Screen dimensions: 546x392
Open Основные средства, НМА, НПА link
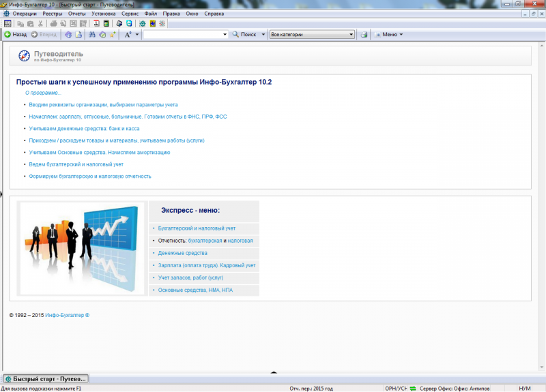coord(195,290)
